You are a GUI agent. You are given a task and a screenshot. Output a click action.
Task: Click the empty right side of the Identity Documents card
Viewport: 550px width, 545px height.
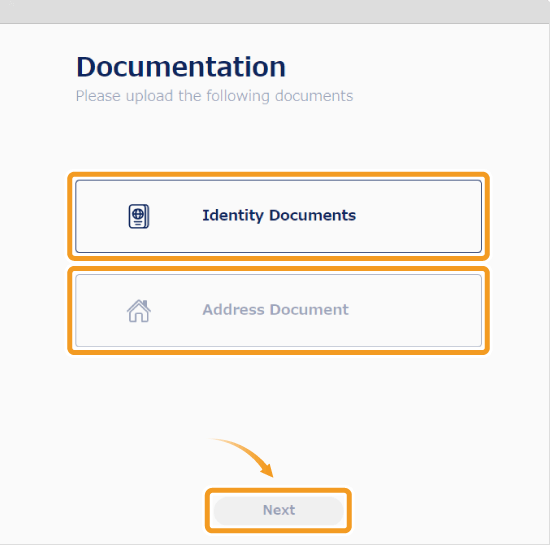coord(419,216)
